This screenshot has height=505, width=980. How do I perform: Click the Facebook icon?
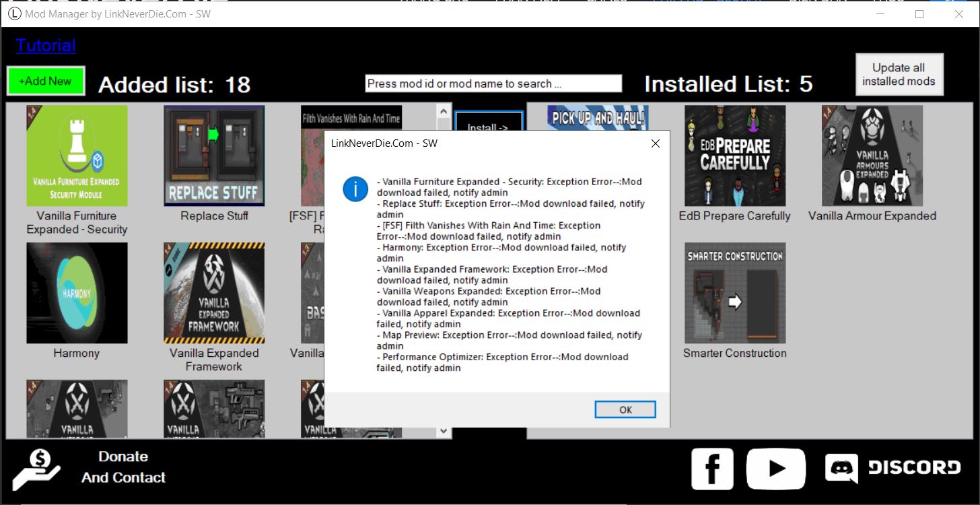coord(712,469)
